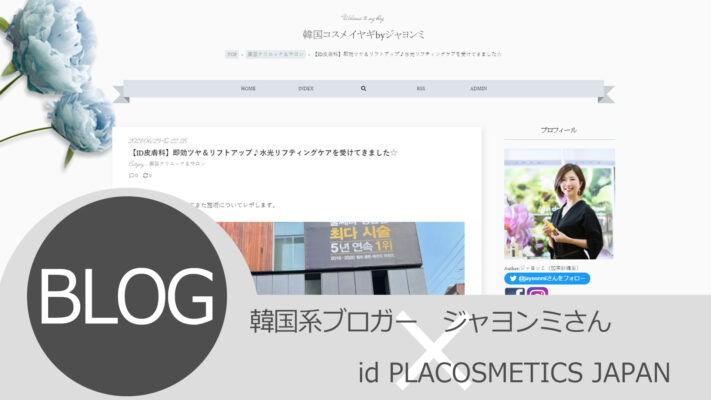The width and height of the screenshot is (711, 400).
Task: Open the RSS menu item
Action: coord(421,88)
